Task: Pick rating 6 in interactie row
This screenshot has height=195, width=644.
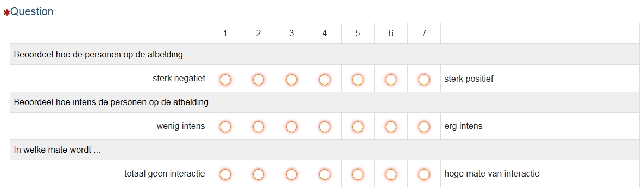Action: [390, 174]
